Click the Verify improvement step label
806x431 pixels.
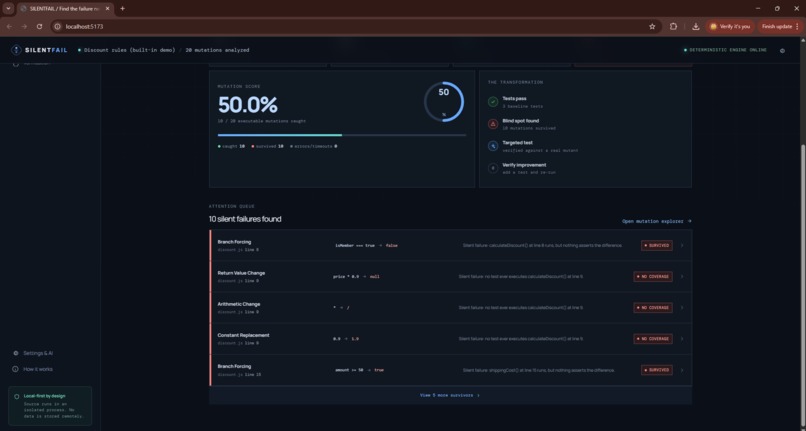(x=524, y=165)
